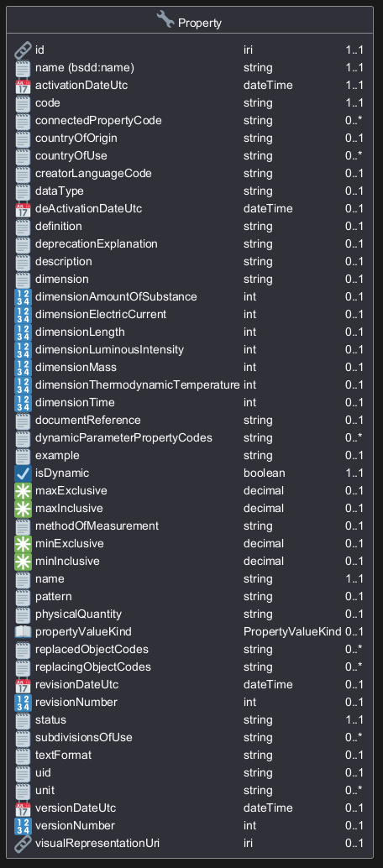Click the boolean type of isDynamic
The width and height of the screenshot is (383, 868).
tap(264, 473)
